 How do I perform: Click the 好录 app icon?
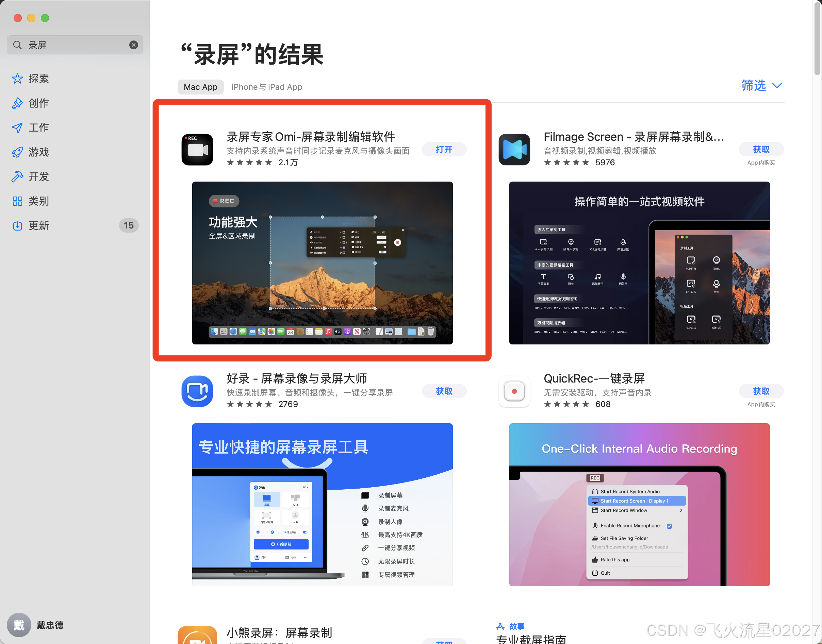coord(197,391)
